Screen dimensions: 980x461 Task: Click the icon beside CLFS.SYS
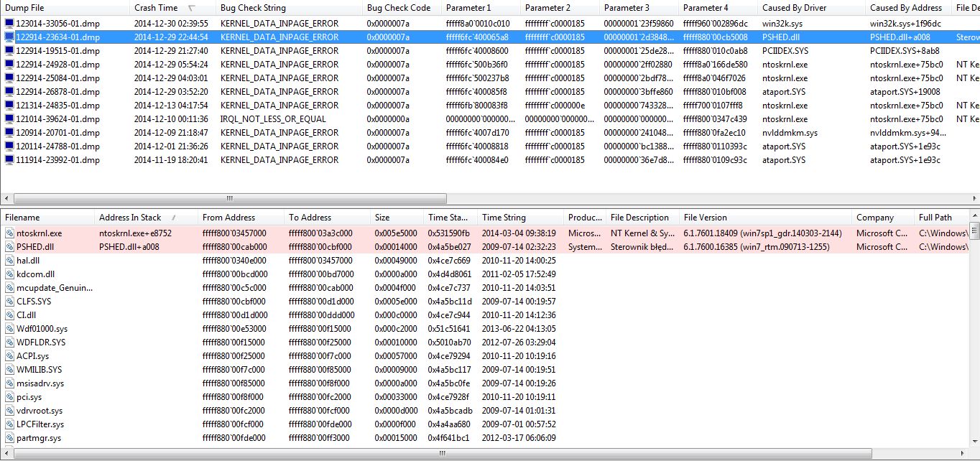[8, 301]
